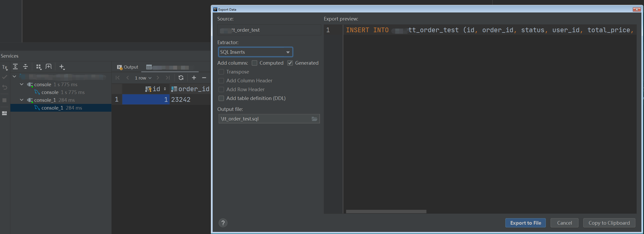The height and width of the screenshot is (234, 644).
Task: Enable Add table definition (DDL)
Action: 221,98
